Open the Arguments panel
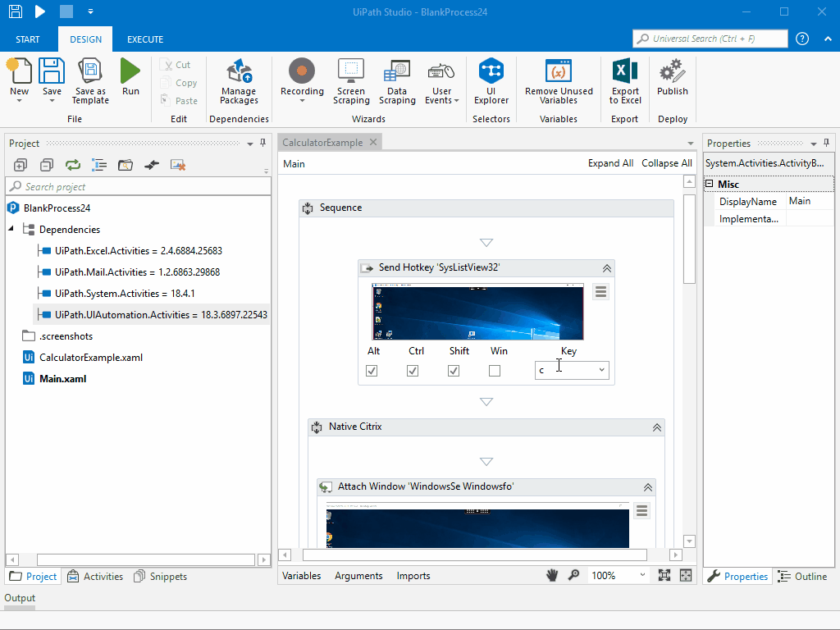 point(358,575)
